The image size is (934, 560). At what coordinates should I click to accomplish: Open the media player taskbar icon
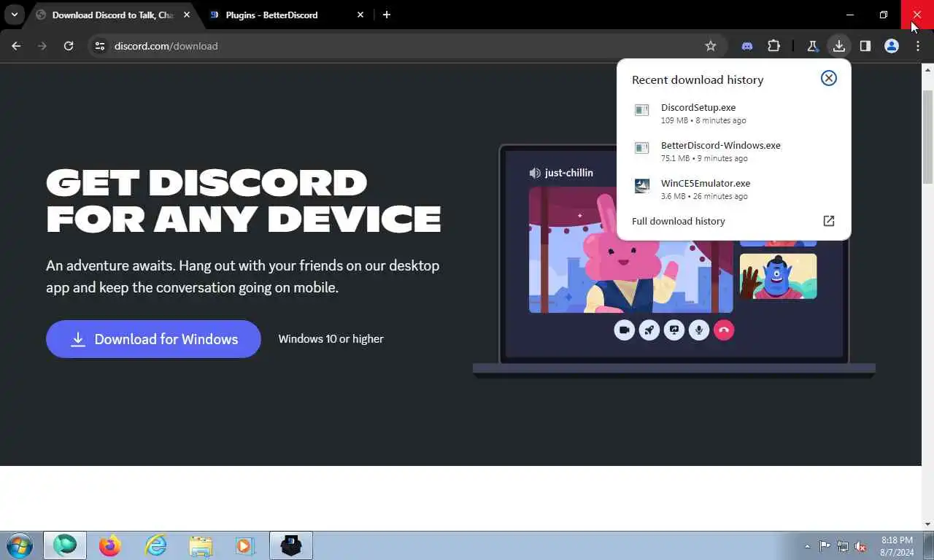pyautogui.click(x=244, y=545)
